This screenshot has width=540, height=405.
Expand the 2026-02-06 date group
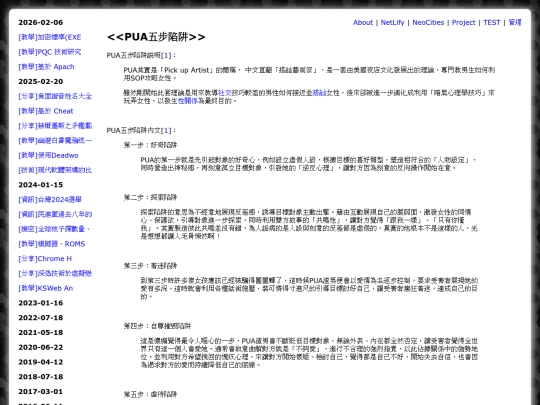[x=41, y=22]
